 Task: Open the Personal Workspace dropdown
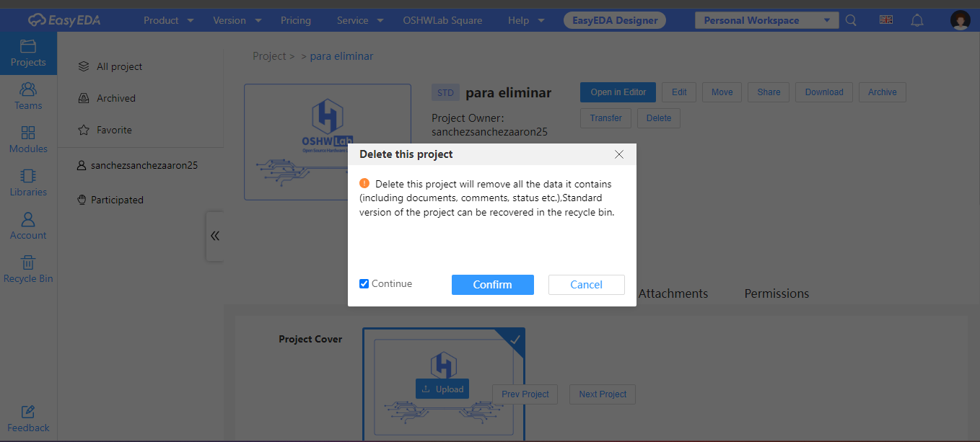[766, 20]
